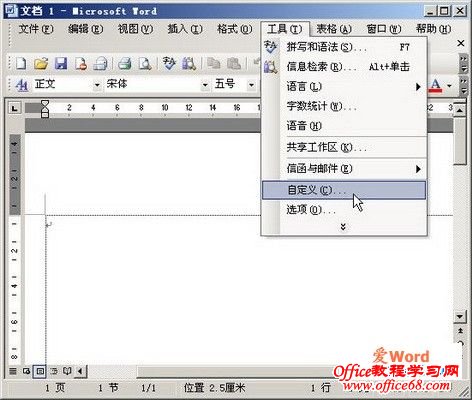This screenshot has height=400, width=472.
Task: Open the 编辑(E) menu
Action: point(85,29)
